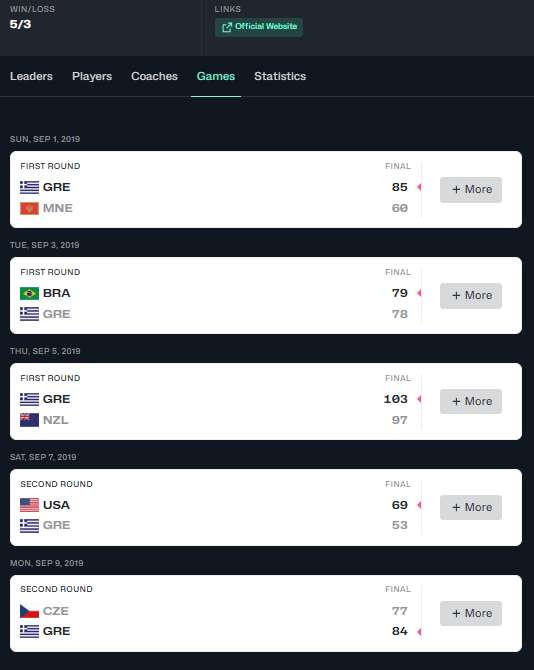
Task: Click the Montenegro flag icon
Action: tap(29, 208)
